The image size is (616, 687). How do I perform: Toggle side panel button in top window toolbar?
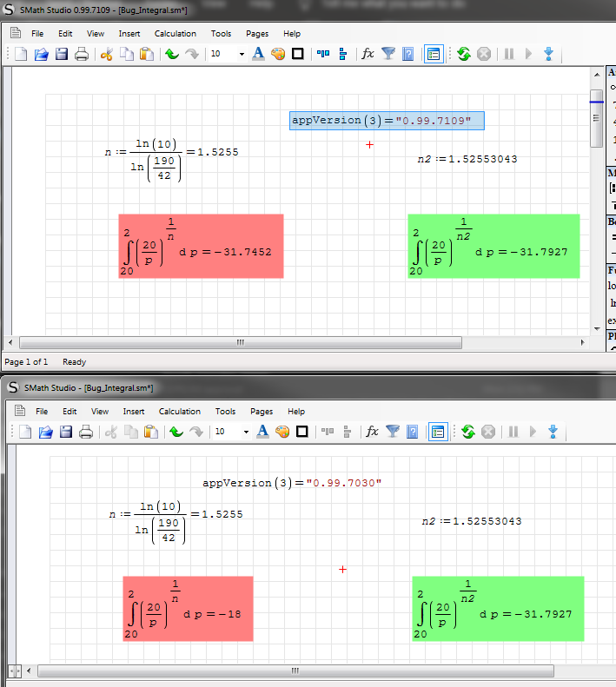point(434,54)
